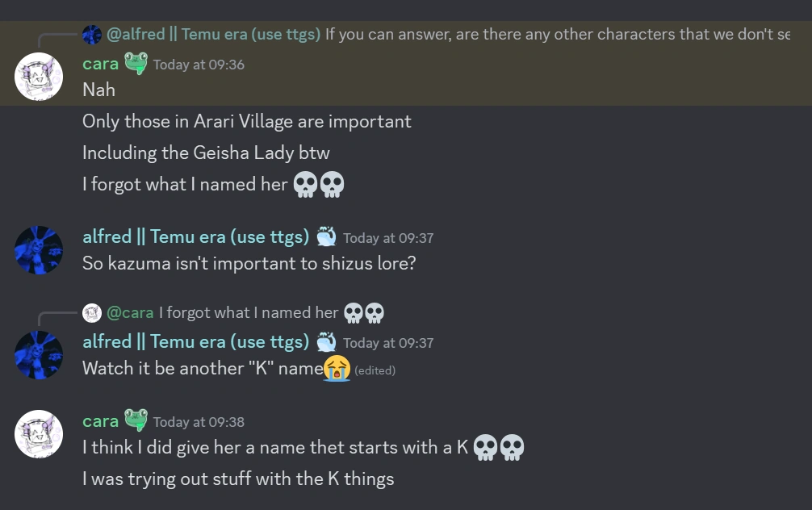The height and width of the screenshot is (510, 812).
Task: Click the crying emoji after "K" name
Action: [337, 369]
